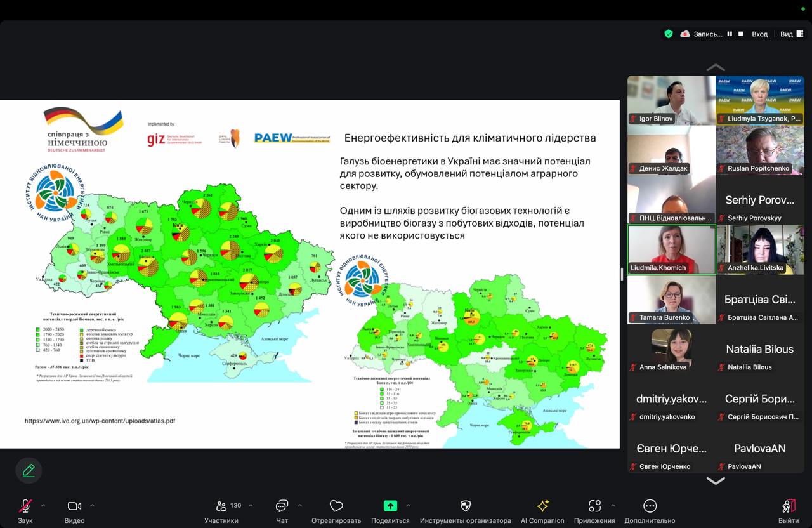Open the More (Дополнительно) menu
The width and height of the screenshot is (812, 528).
tap(650, 506)
